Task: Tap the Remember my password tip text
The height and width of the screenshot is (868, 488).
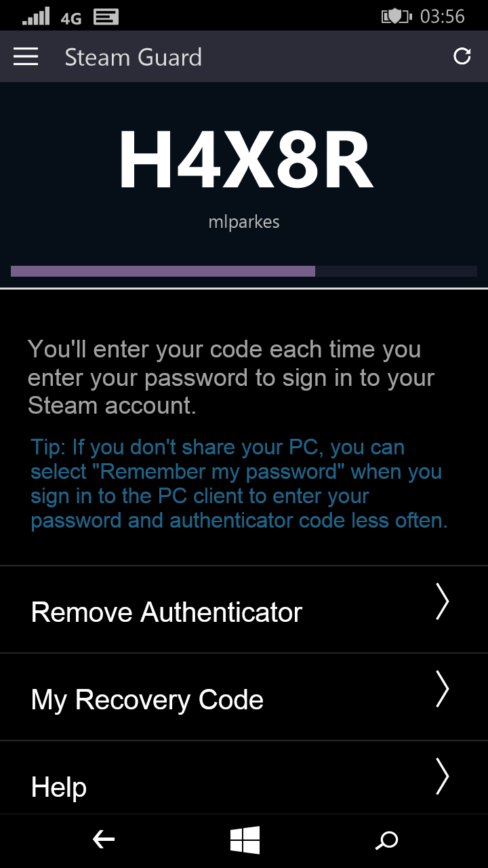Action: 239,484
